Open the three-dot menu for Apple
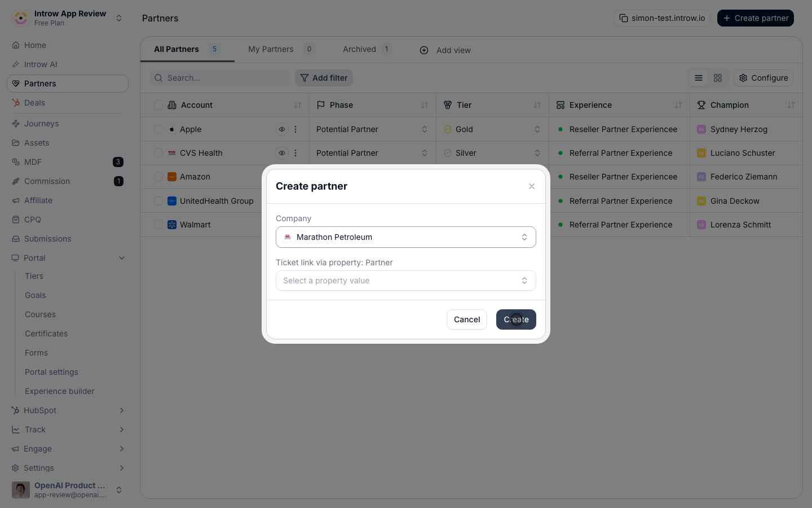Screen dimensions: 812x508 pyautogui.click(x=295, y=129)
